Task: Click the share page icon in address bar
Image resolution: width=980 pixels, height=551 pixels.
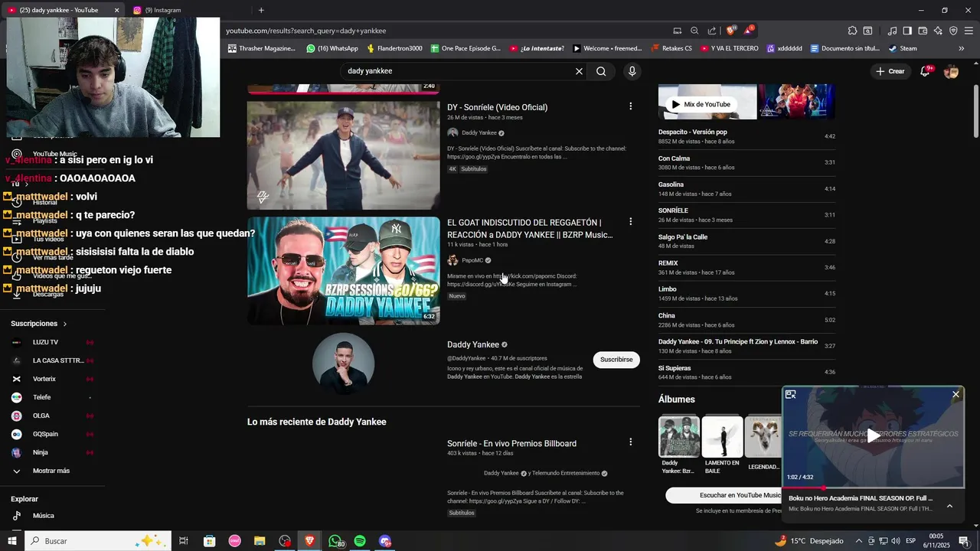Action: (x=712, y=31)
